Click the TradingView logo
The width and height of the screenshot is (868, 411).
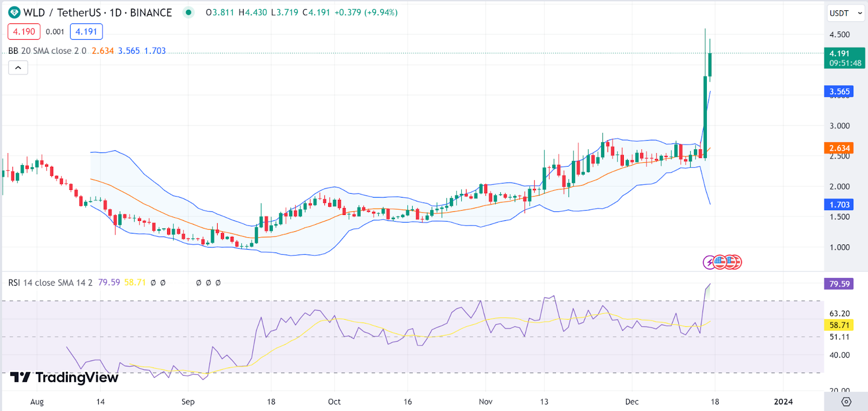pyautogui.click(x=64, y=377)
